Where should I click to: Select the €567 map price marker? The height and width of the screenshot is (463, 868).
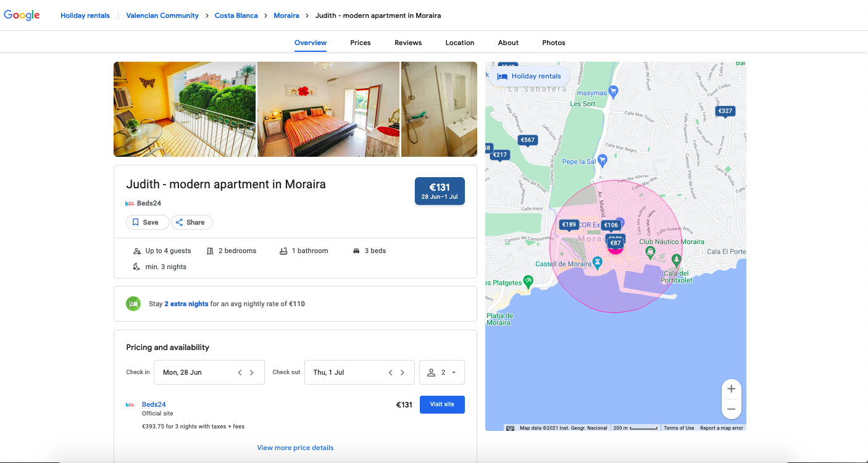(x=527, y=140)
